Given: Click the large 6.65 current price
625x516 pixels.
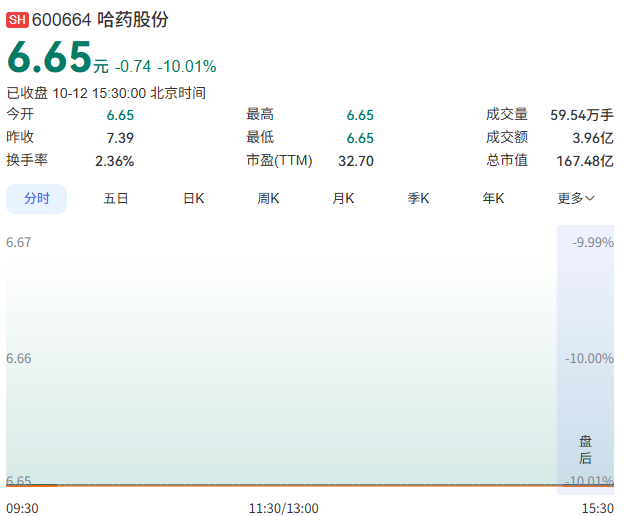Looking at the screenshot, I should click(x=49, y=57).
